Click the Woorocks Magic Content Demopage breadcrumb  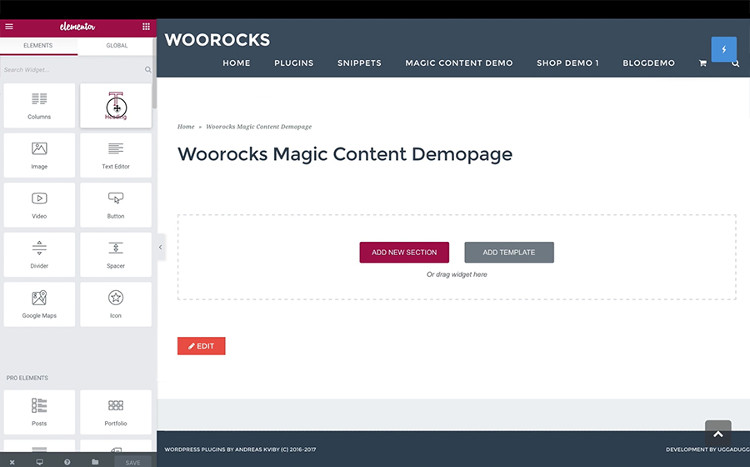259,127
